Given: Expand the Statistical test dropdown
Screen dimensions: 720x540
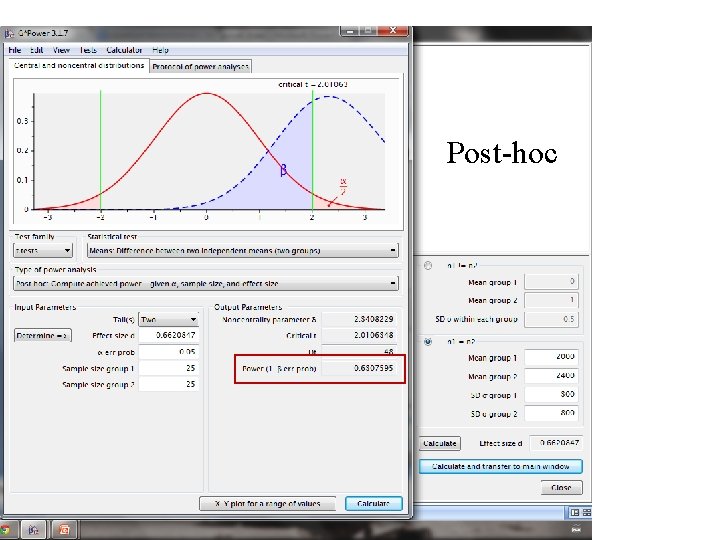Looking at the screenshot, I should (242, 251).
